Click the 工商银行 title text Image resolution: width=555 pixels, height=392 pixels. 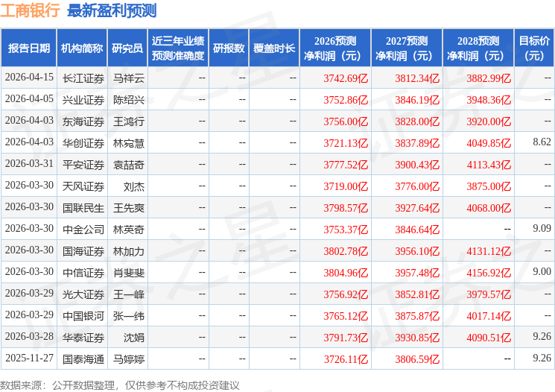pyautogui.click(x=30, y=10)
